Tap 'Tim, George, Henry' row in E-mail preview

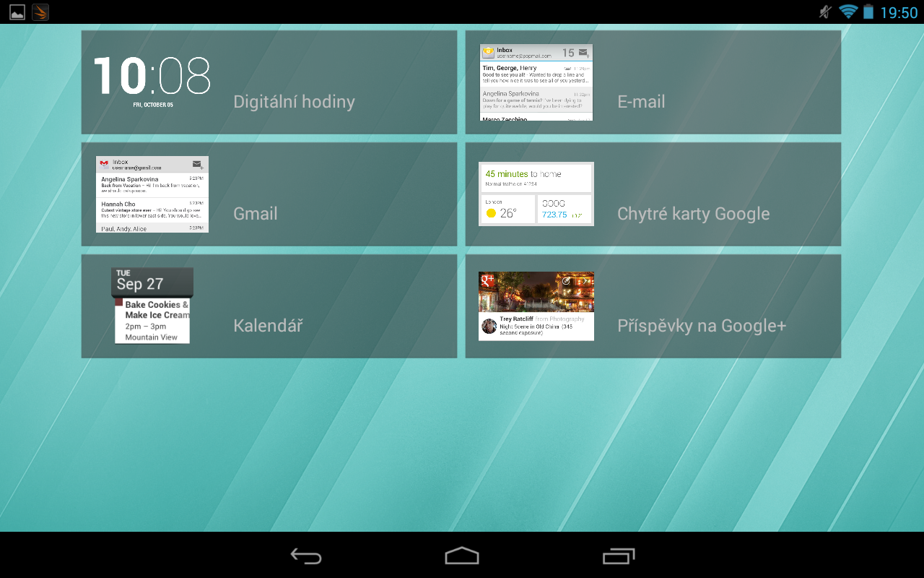[x=536, y=74]
